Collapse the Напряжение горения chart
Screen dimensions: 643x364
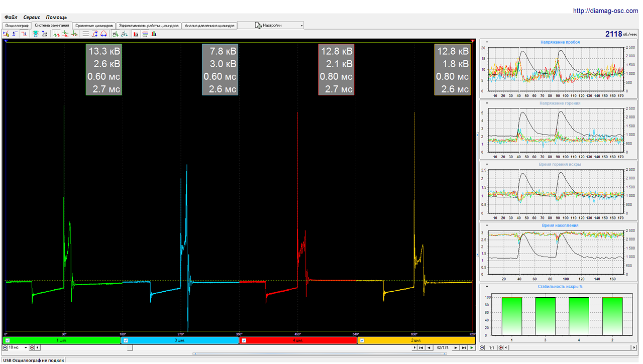point(487,103)
